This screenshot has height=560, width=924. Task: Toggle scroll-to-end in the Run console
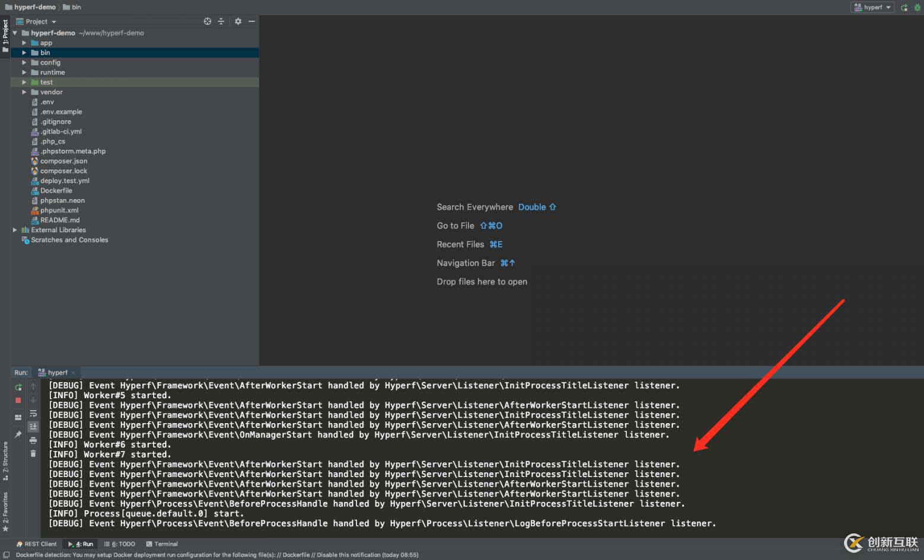click(x=33, y=427)
